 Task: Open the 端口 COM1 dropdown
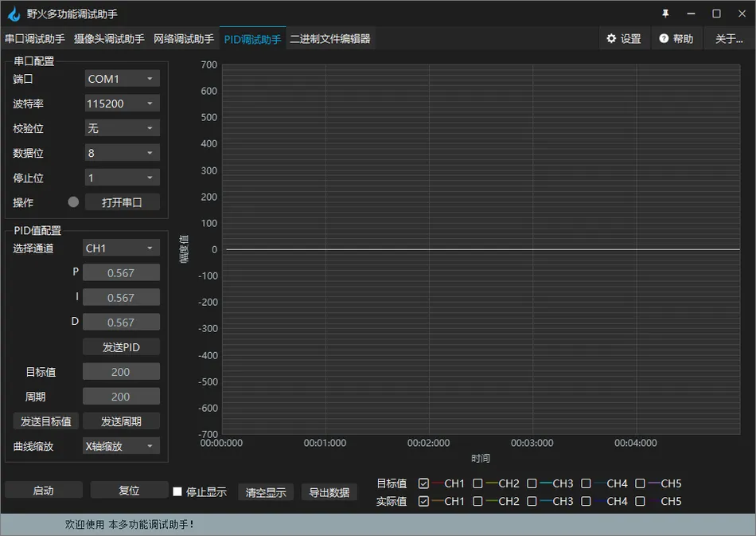click(122, 79)
